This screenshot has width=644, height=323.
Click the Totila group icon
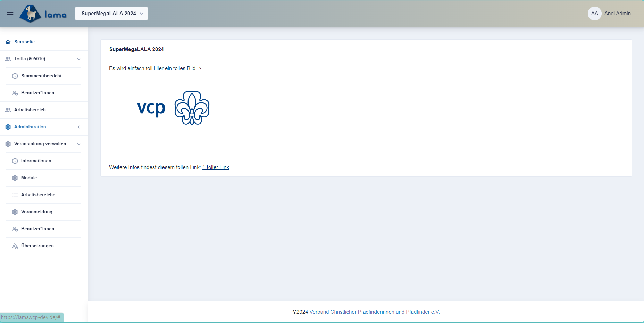8,59
